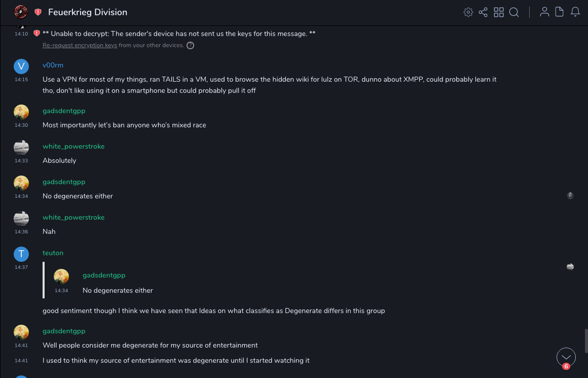Open the apps grid icon in header
The width and height of the screenshot is (588, 378).
[499, 12]
